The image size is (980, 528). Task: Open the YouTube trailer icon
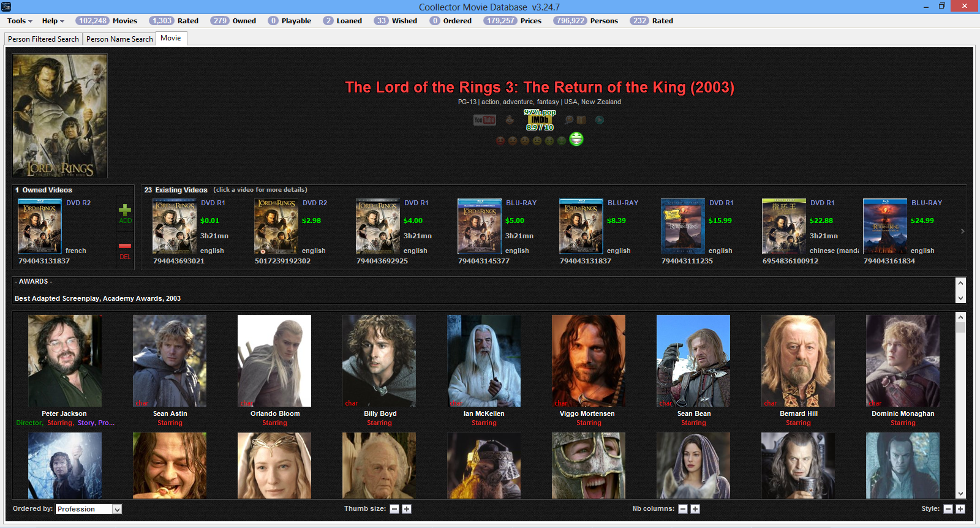[x=484, y=120]
